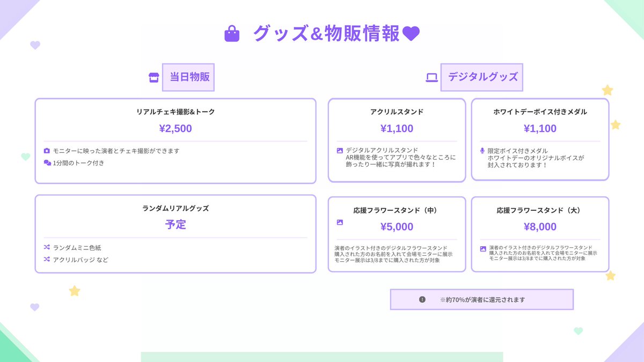Click 演者のイラスト付き line in the ¥8,000 card
Viewport: 644px width, 362px height.
coord(541,248)
